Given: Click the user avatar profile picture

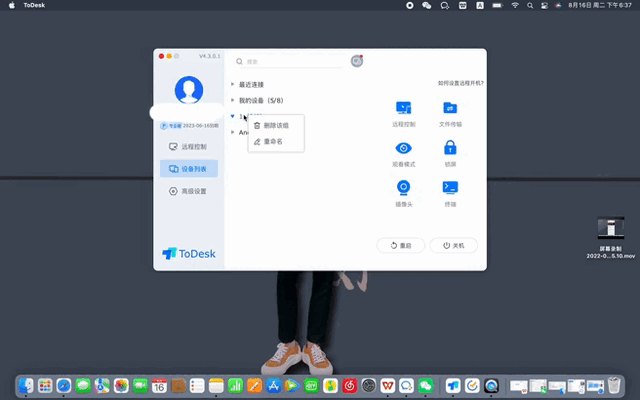Looking at the screenshot, I should (189, 90).
